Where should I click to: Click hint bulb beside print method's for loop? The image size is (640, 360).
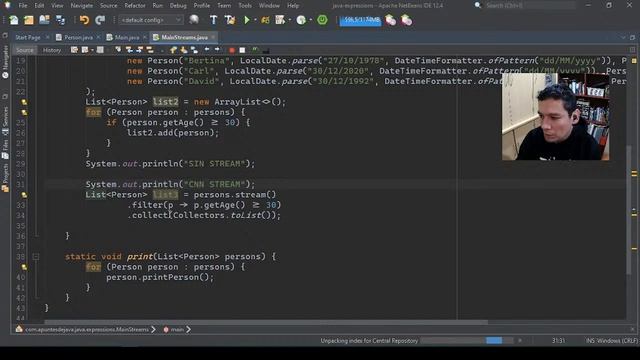[x=24, y=267]
